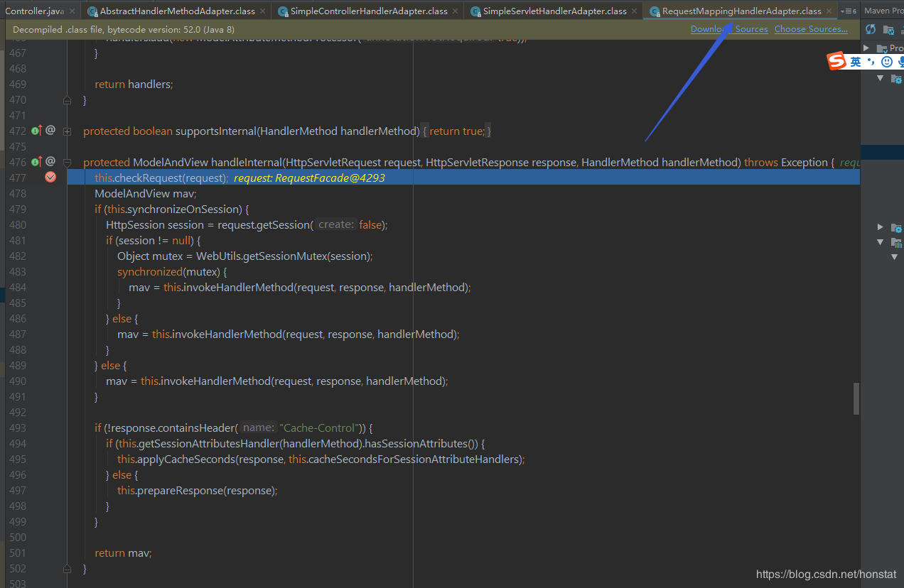The image size is (904, 588).
Task: Click the folder icon of Pro... Maven node
Action: [882, 48]
